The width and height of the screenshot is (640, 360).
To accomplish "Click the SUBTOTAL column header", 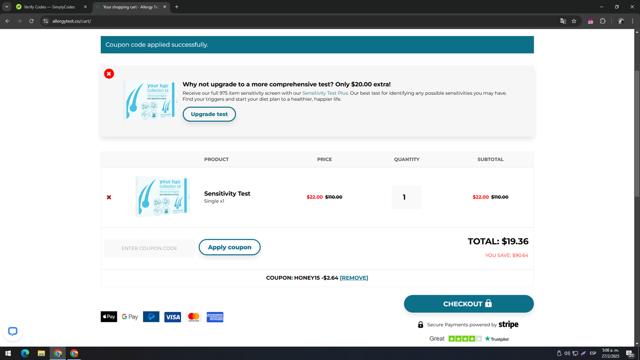I will click(x=490, y=159).
